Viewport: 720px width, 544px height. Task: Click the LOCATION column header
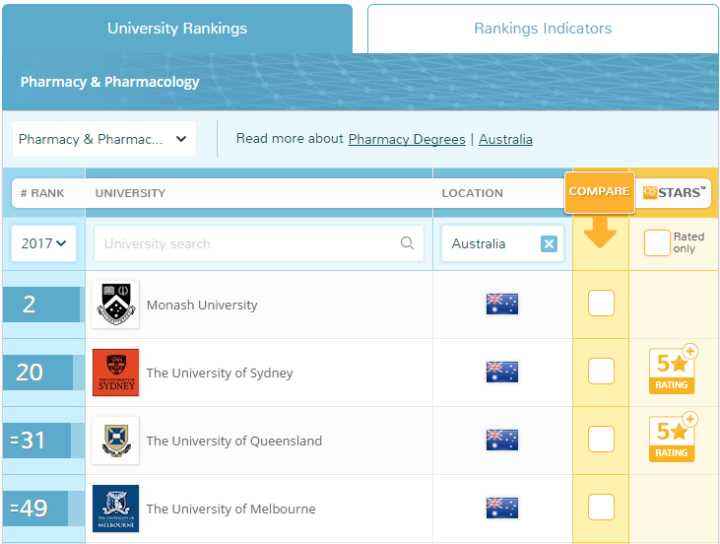(472, 193)
